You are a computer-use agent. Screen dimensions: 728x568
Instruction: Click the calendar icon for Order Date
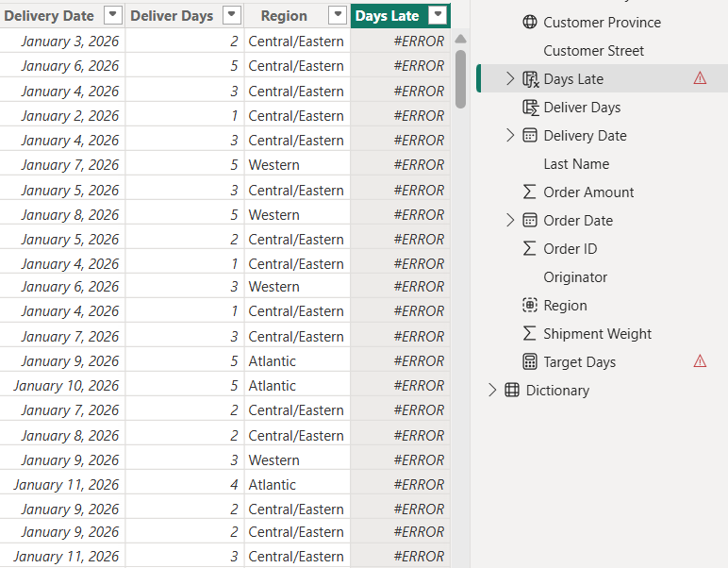(x=530, y=220)
